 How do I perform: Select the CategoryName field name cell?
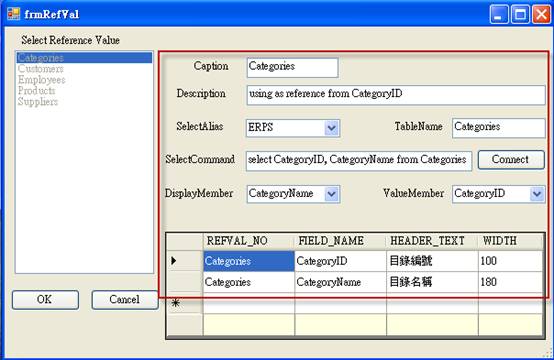(x=341, y=282)
